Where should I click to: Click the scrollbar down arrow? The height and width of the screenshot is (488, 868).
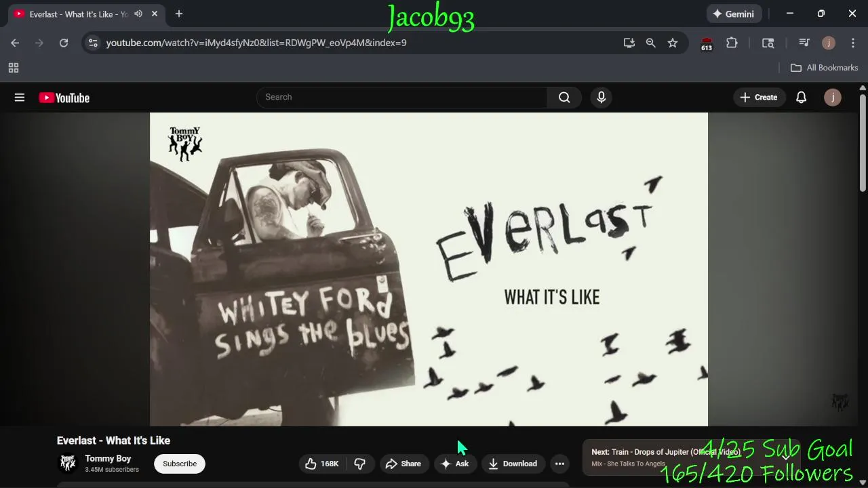[x=863, y=483]
